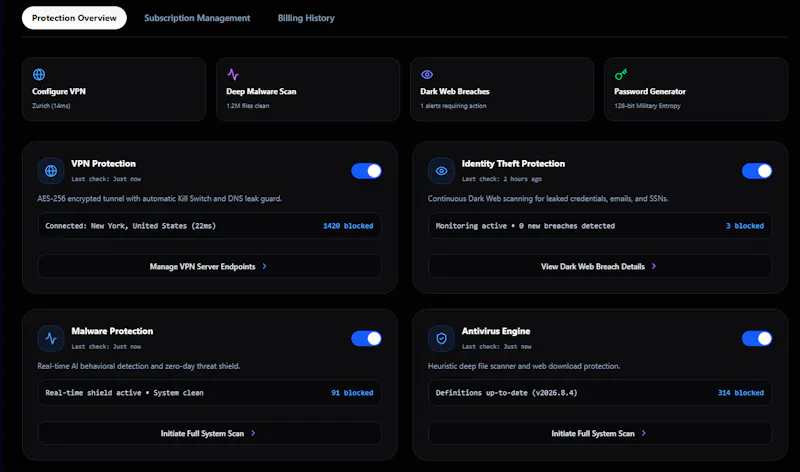
Task: Open Manage VPN Server Endpoints
Action: coord(209,266)
